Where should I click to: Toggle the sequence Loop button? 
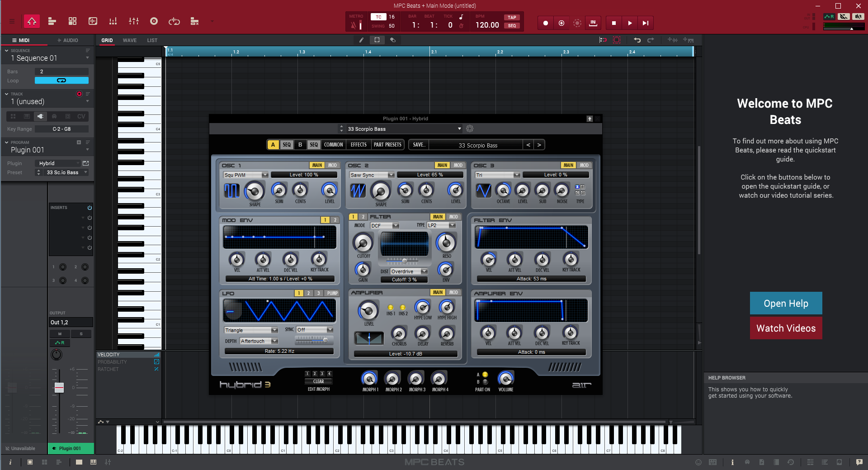click(61, 81)
